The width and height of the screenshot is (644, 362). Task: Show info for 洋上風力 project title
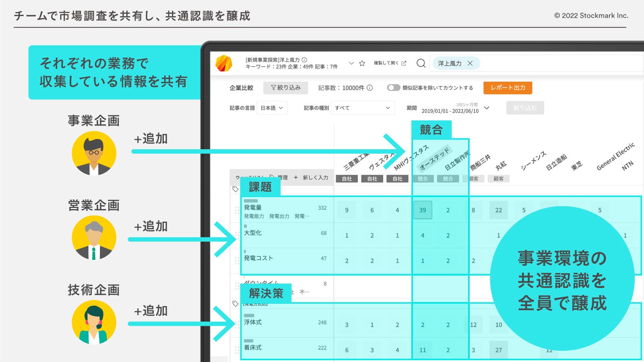[304, 60]
